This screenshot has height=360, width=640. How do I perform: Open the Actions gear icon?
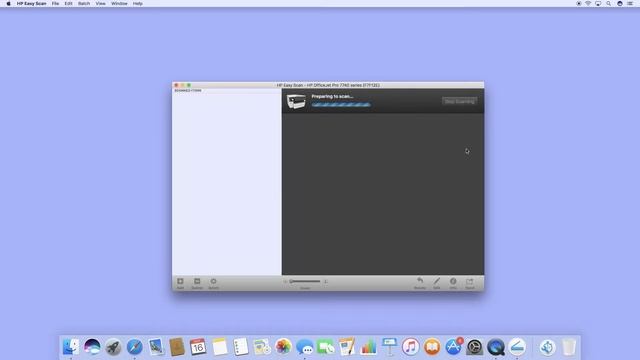click(x=213, y=281)
